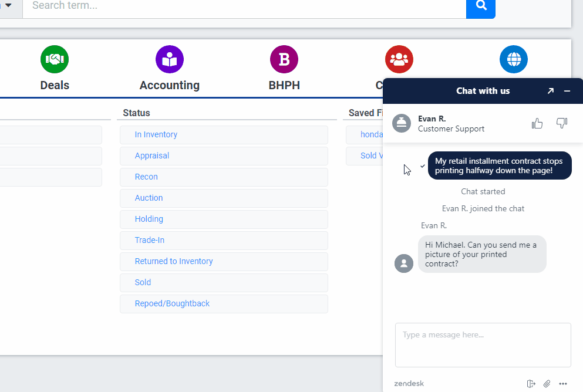Select the BHPH tab label
This screenshot has width=583, height=392.
point(284,85)
